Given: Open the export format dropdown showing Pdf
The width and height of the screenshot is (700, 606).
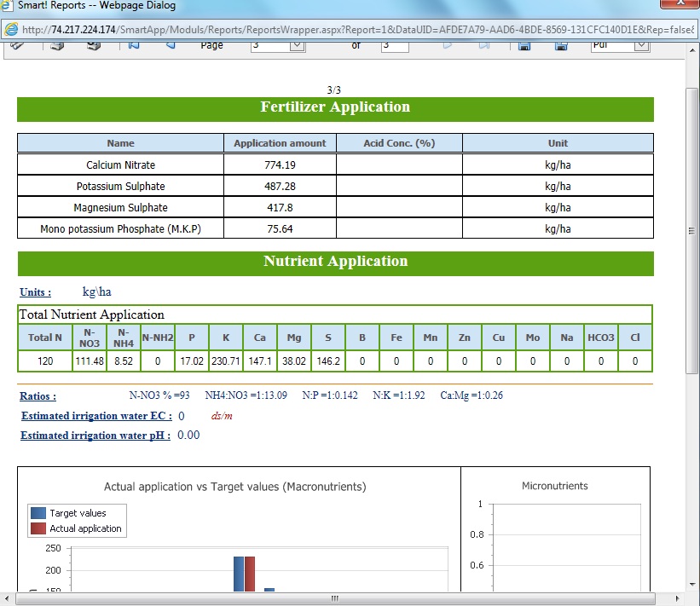Looking at the screenshot, I should click(x=641, y=45).
